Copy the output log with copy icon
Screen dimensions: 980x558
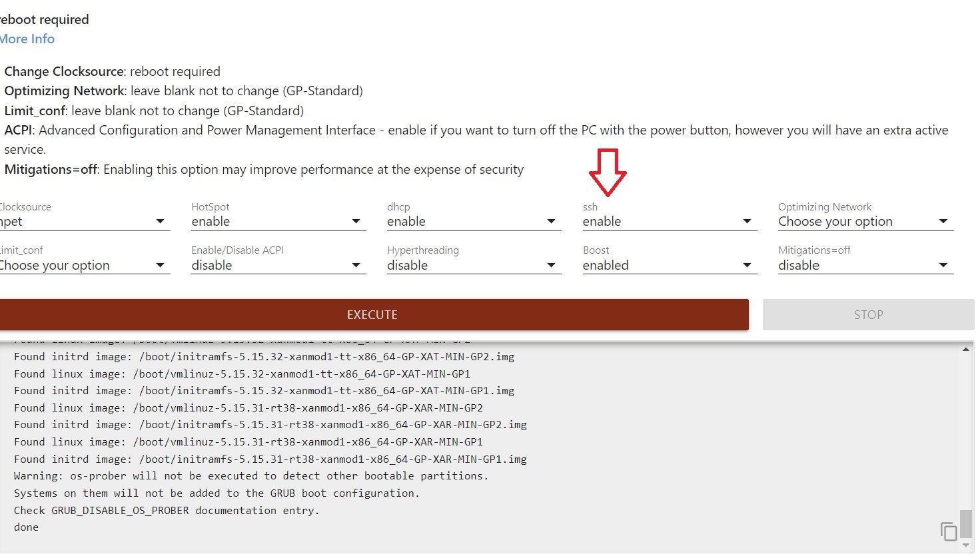pos(949,531)
